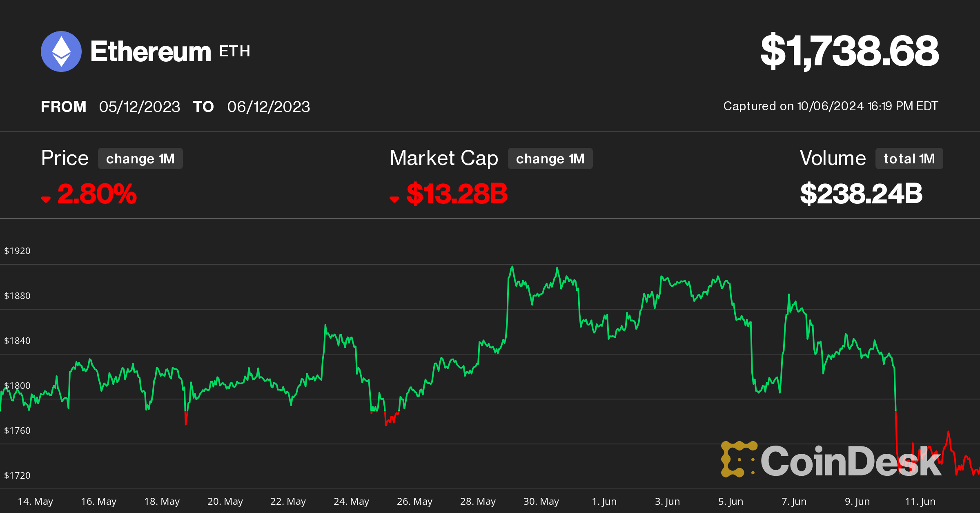Click the $13.28B market cap change
980x513 pixels.
457,194
